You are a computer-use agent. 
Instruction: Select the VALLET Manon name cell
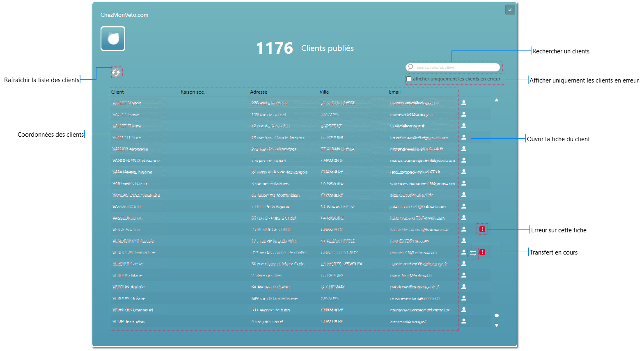tap(127, 103)
